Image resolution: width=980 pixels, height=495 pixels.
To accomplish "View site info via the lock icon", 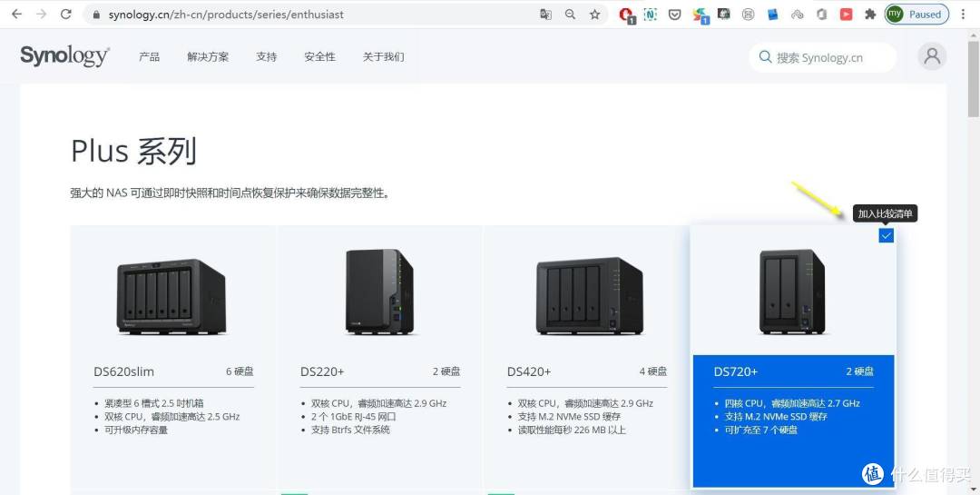I will [95, 15].
